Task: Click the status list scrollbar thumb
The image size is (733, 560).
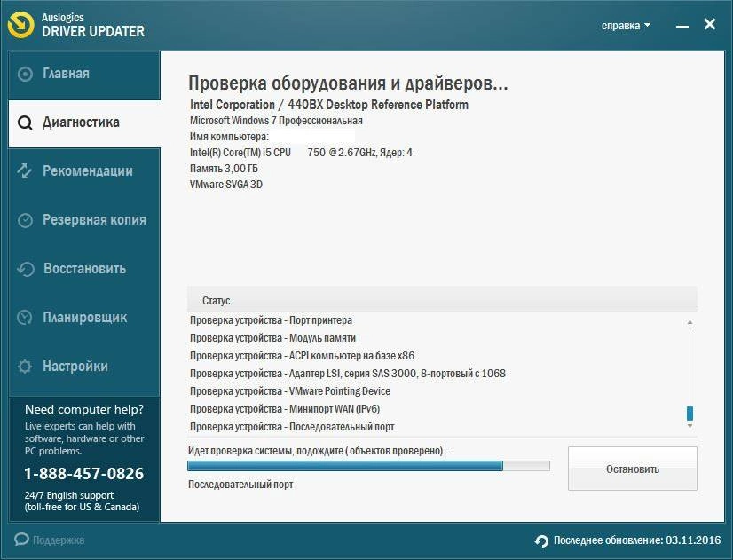Action: [690, 414]
